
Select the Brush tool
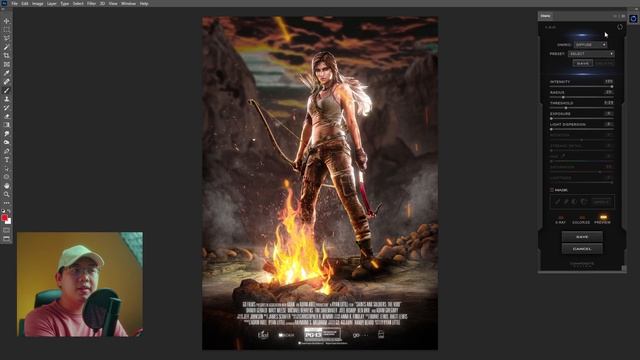tap(7, 90)
